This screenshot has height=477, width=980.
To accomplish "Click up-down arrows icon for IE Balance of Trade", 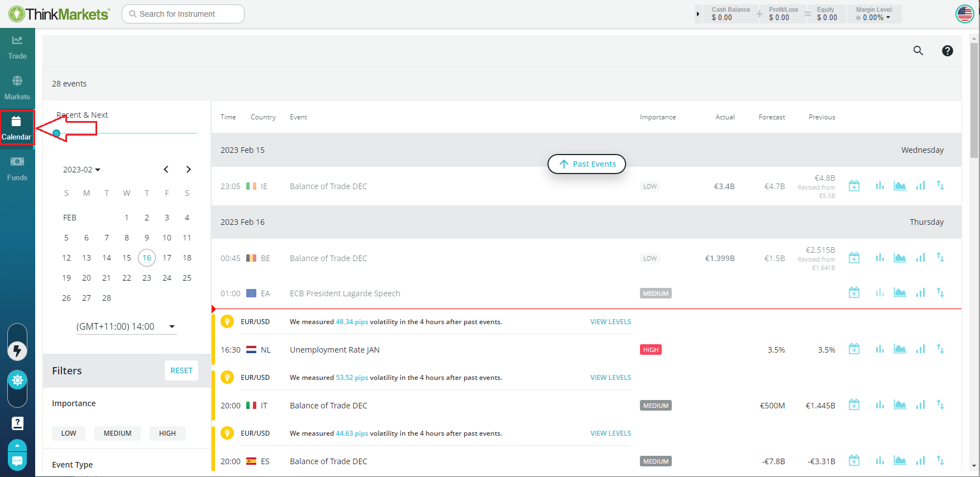I will [940, 186].
